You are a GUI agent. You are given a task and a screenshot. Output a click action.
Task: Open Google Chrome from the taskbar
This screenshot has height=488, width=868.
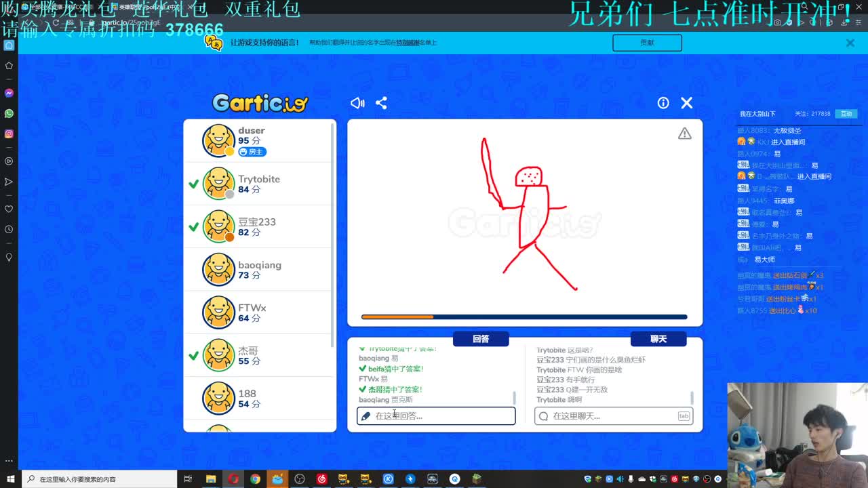tap(255, 479)
